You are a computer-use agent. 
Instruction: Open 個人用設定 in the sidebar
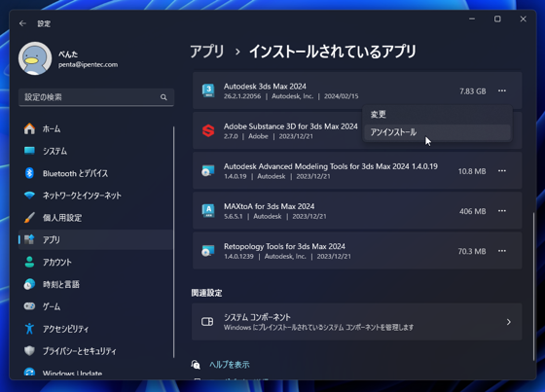(96, 218)
